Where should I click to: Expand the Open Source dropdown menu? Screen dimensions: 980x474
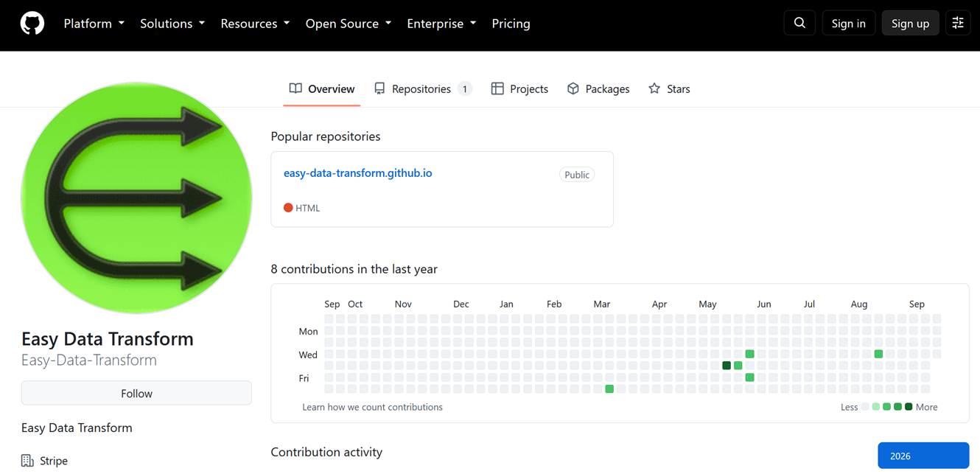tap(349, 24)
